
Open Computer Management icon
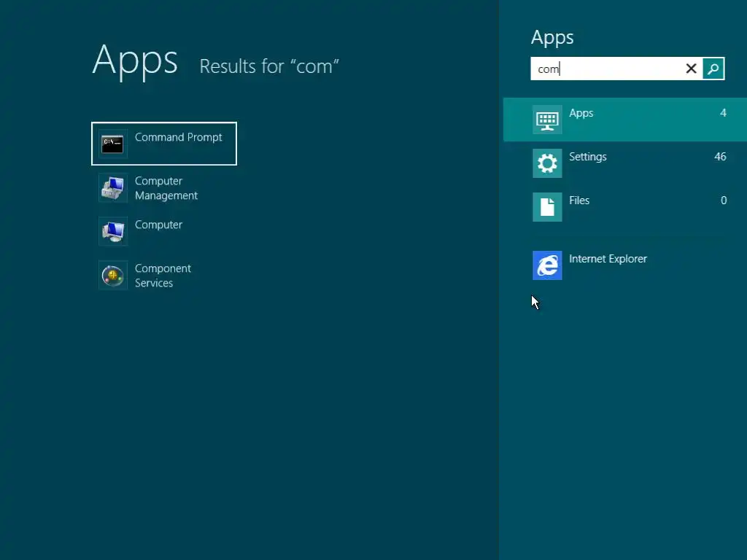113,187
